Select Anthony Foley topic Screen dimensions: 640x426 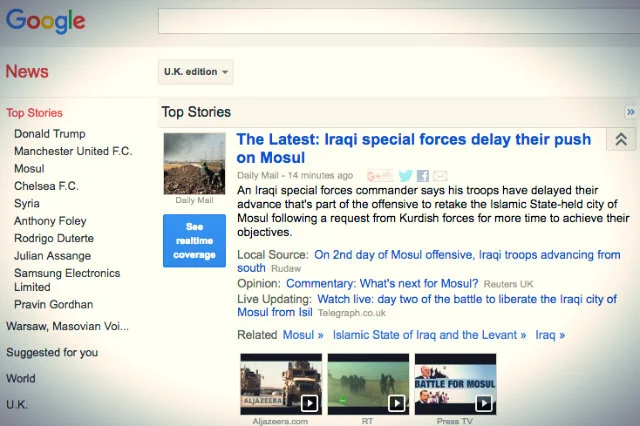tap(50, 221)
